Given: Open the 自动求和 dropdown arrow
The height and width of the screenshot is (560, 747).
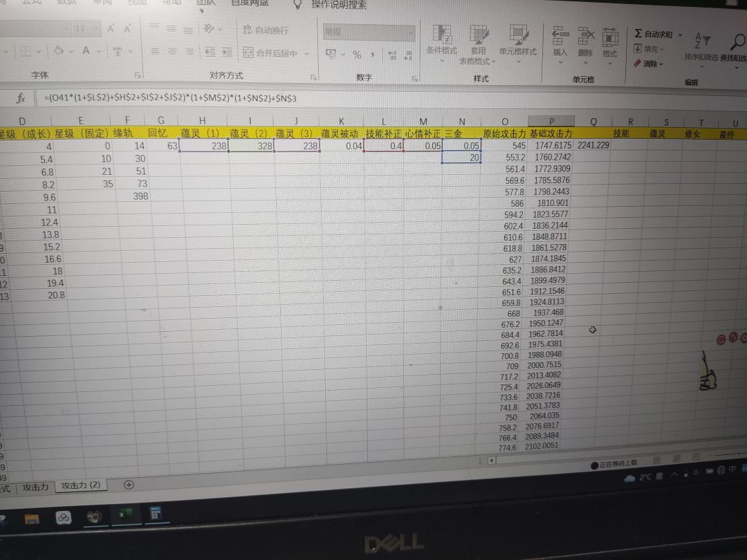Looking at the screenshot, I should coord(680,35).
